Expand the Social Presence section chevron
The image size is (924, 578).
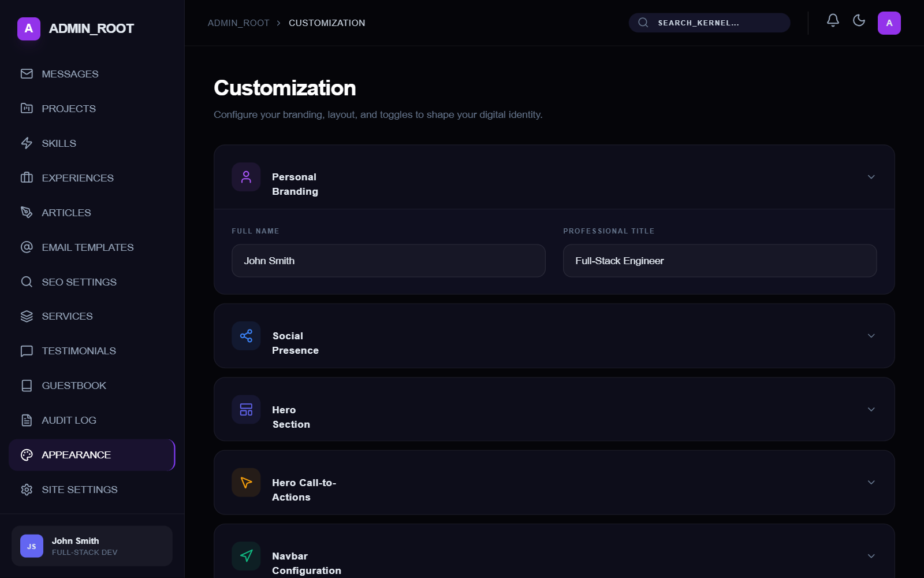871,336
